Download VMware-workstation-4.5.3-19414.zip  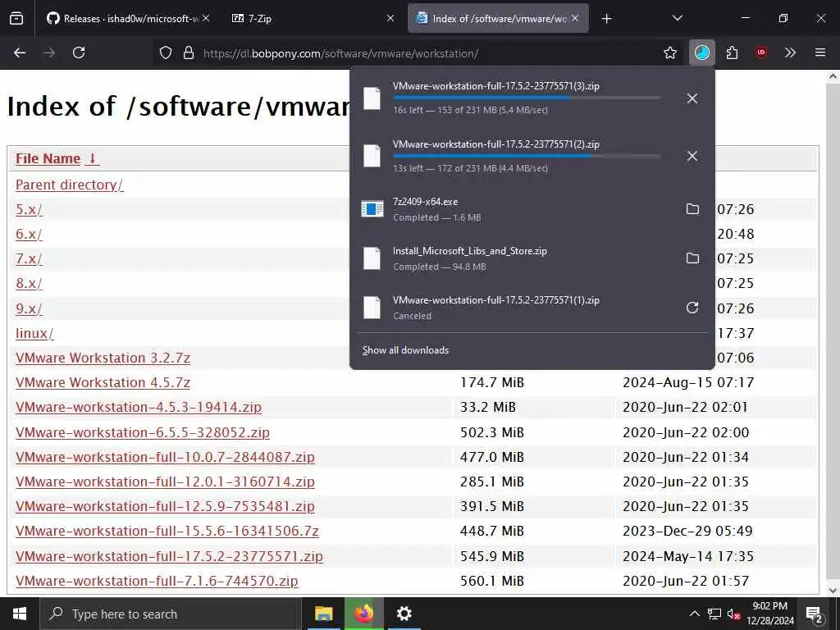(139, 407)
